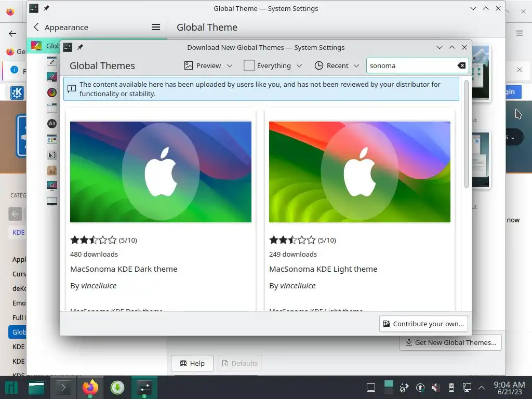
Task: Open the Everything filter dropdown
Action: click(273, 65)
